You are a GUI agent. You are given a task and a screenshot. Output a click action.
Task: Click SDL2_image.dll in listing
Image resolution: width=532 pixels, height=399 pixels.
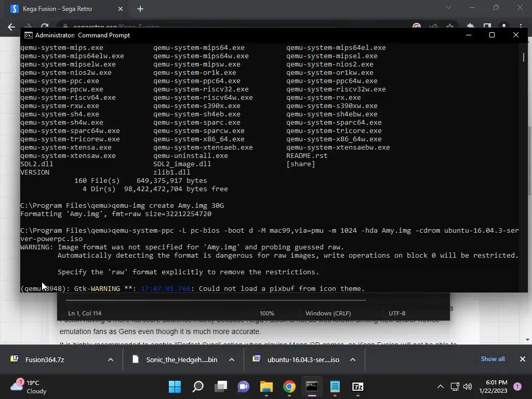tap(182, 164)
